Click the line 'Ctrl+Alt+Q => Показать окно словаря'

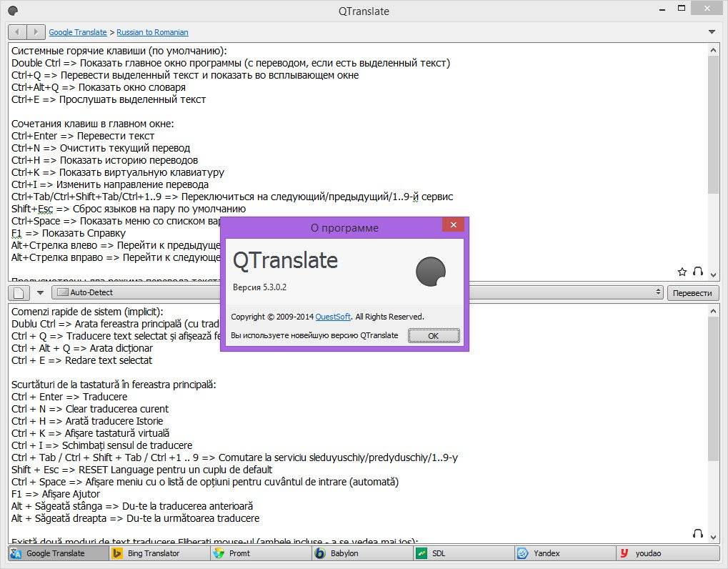[99, 87]
